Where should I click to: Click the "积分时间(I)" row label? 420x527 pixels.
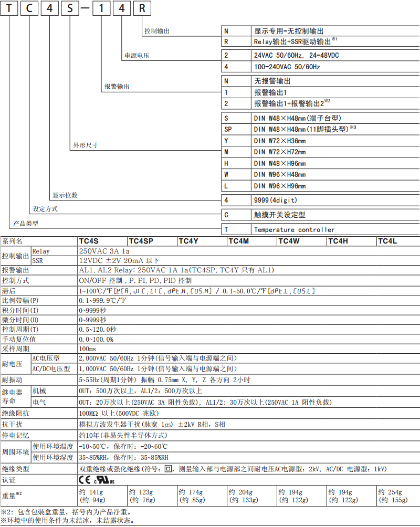20,310
